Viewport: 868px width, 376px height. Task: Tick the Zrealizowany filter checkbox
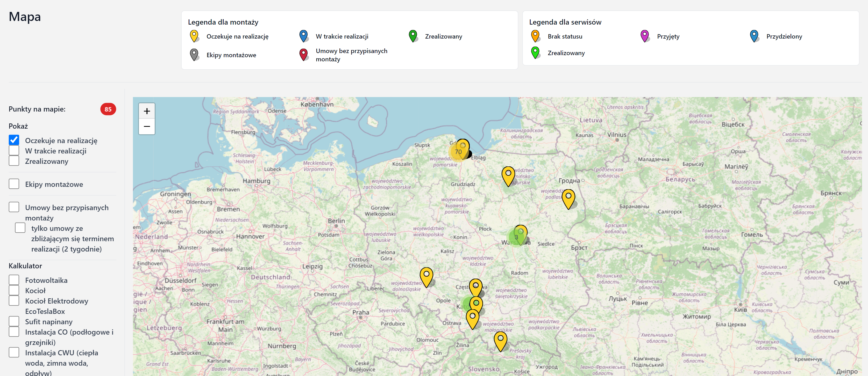click(14, 161)
